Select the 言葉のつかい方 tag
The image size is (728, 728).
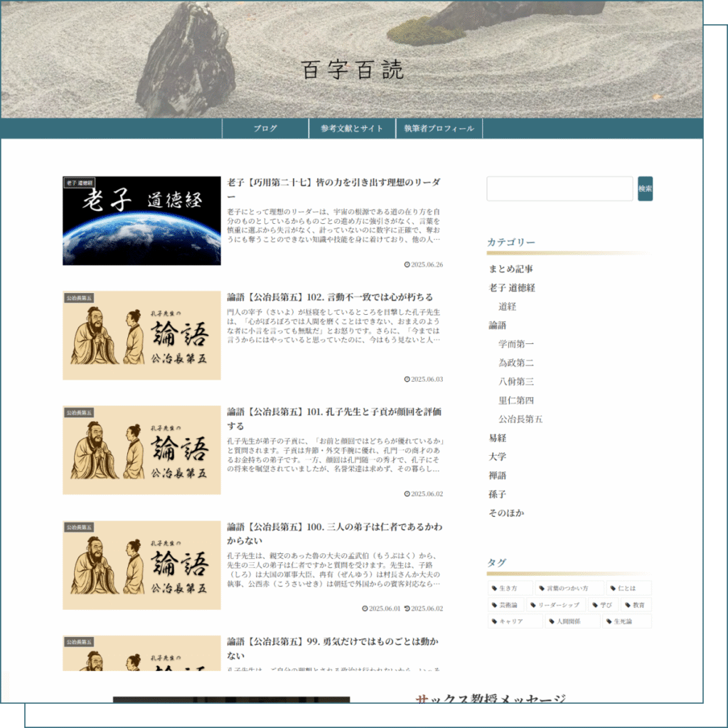point(569,588)
